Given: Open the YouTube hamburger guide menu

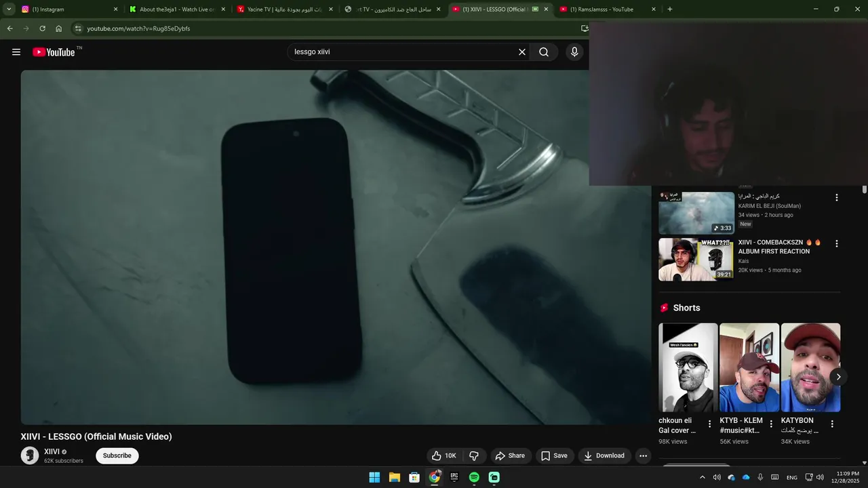Looking at the screenshot, I should click(16, 52).
